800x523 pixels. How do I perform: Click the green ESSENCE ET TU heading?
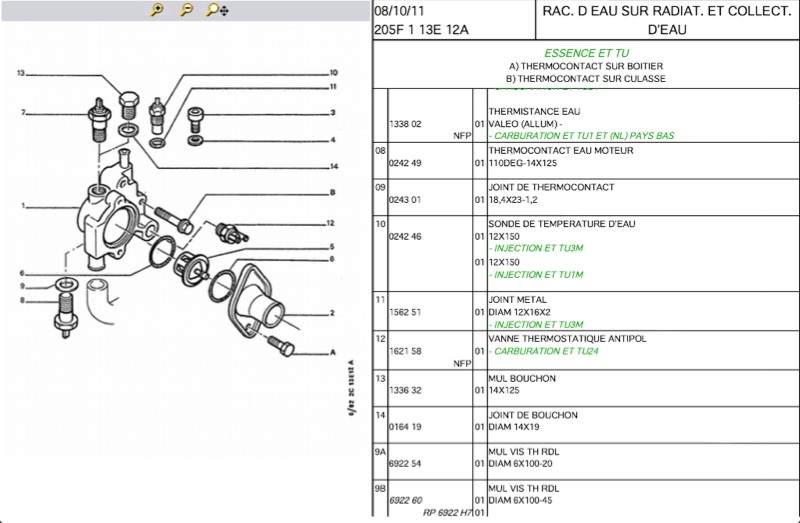point(585,53)
